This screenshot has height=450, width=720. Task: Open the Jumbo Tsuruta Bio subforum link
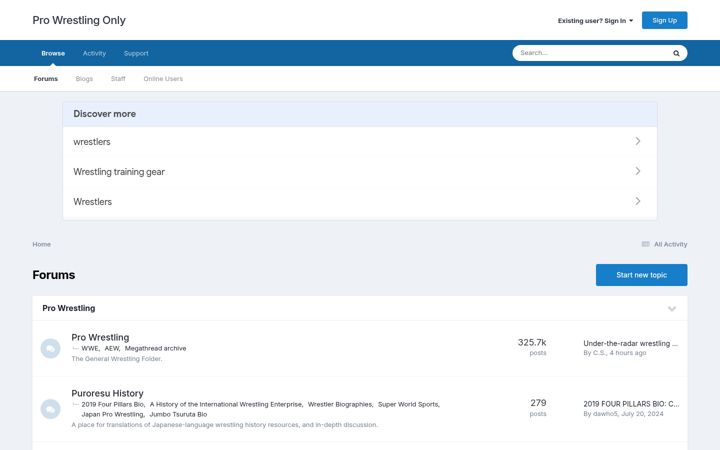[178, 414]
